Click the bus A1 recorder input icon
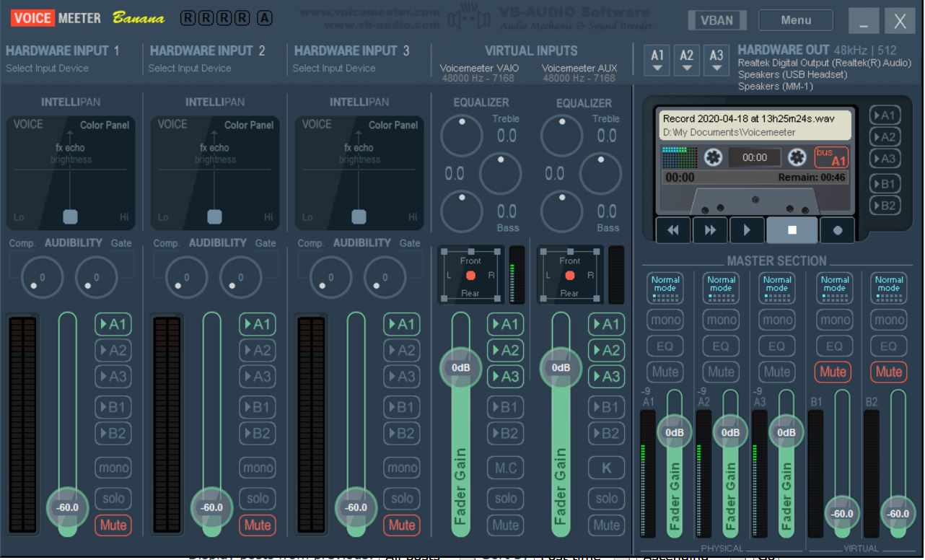This screenshot has height=560, width=925. pos(831,157)
